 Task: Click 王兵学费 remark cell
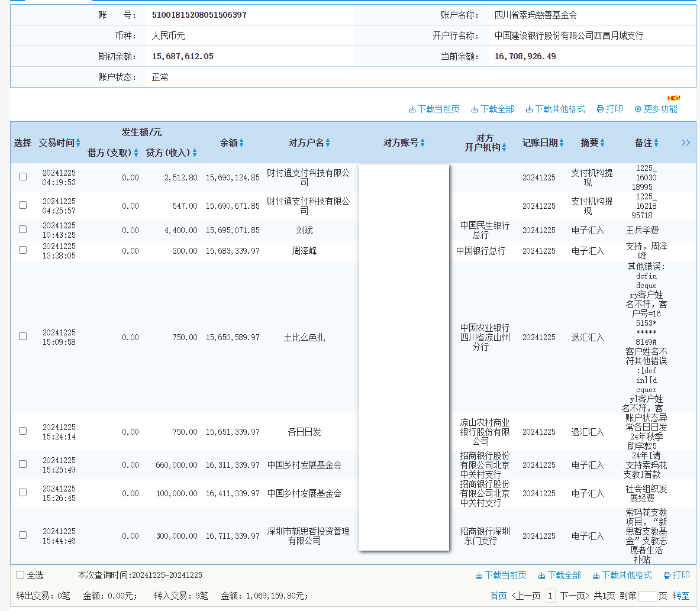pyautogui.click(x=643, y=230)
